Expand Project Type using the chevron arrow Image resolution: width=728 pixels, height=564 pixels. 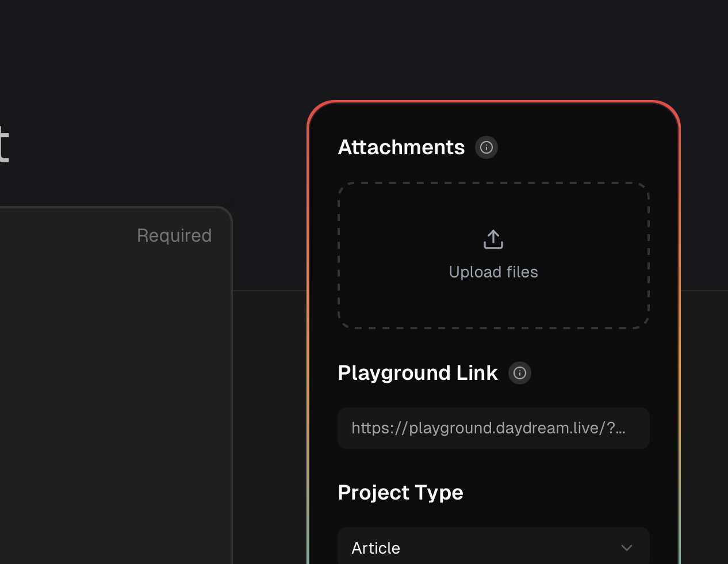(x=627, y=548)
